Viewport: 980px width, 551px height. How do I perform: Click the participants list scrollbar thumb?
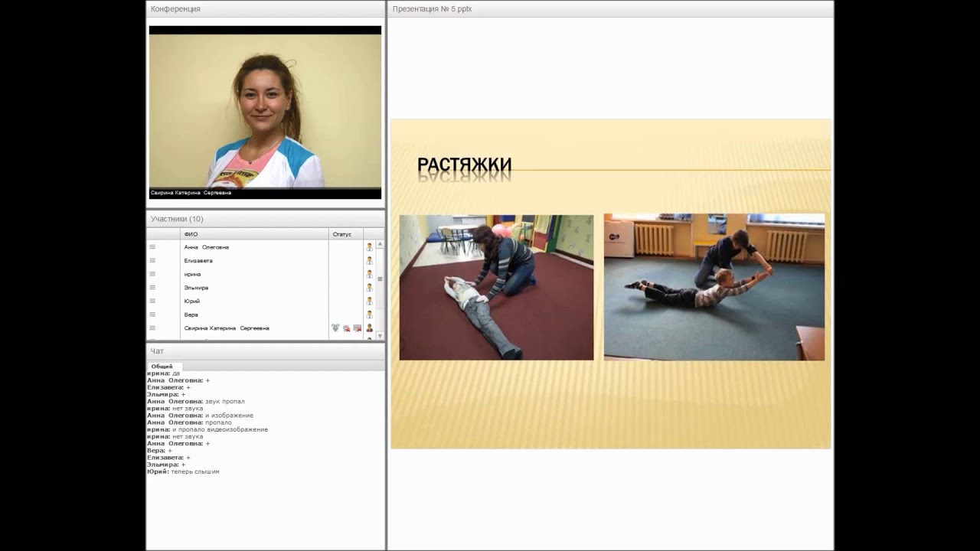(x=380, y=279)
